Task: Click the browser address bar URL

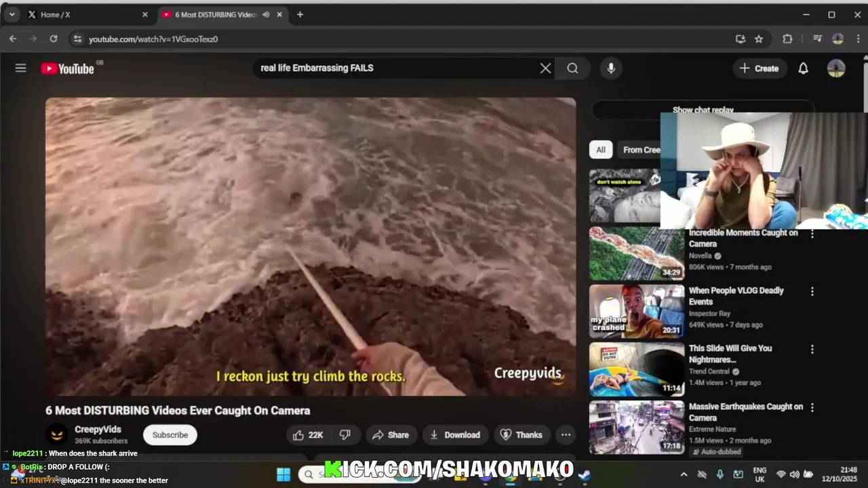Action: 153,39
